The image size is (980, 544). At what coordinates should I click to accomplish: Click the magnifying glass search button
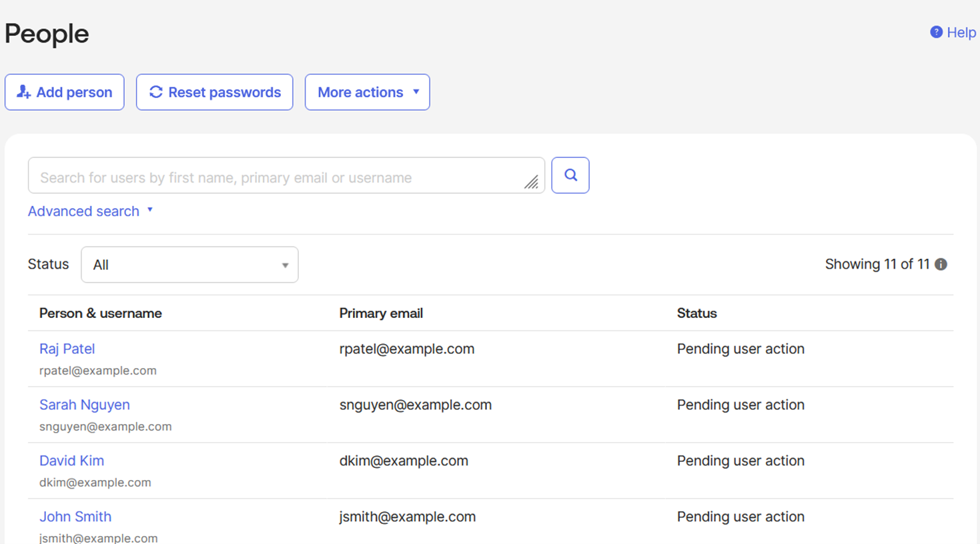pyautogui.click(x=570, y=175)
